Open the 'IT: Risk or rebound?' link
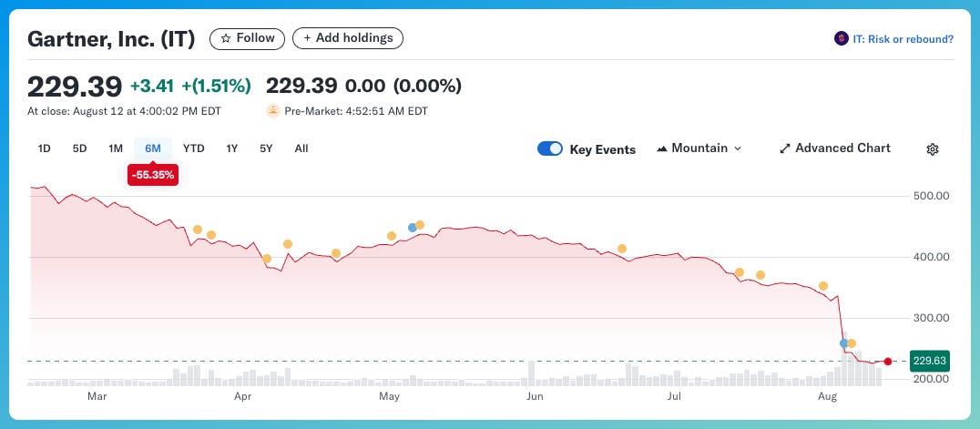Viewport: 980px width, 429px height. pyautogui.click(x=903, y=39)
